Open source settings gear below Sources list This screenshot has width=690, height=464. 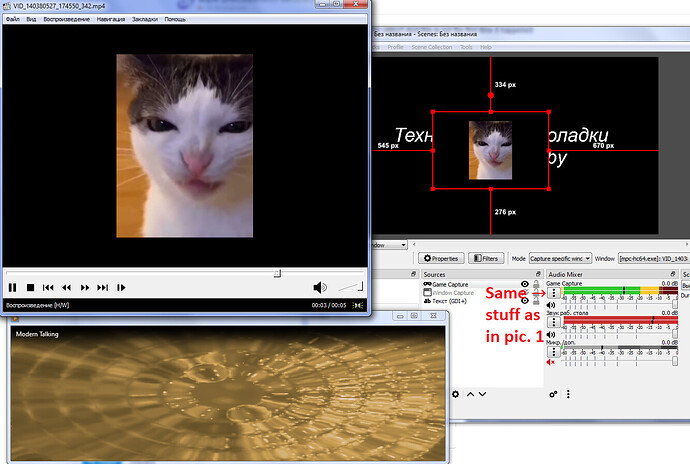pos(455,394)
